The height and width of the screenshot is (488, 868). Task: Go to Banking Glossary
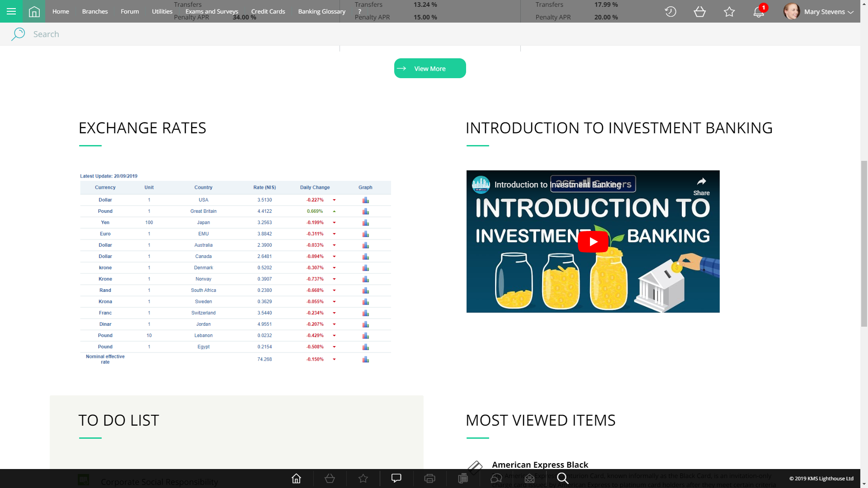coord(321,11)
